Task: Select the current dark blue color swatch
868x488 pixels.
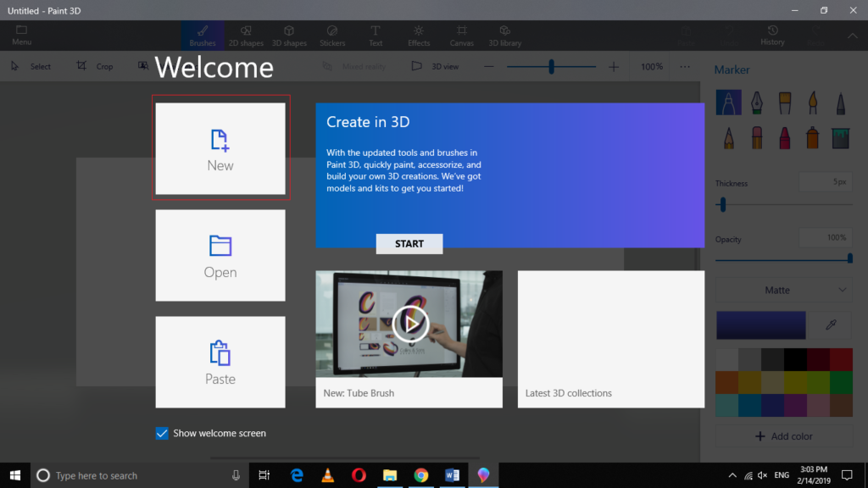Action: (x=761, y=324)
